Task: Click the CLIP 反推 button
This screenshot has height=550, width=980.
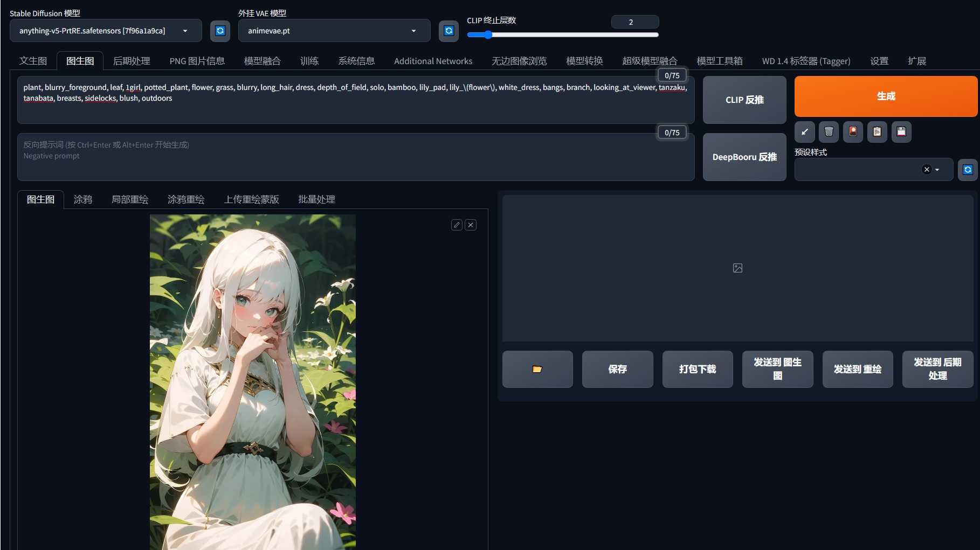Action: point(744,100)
